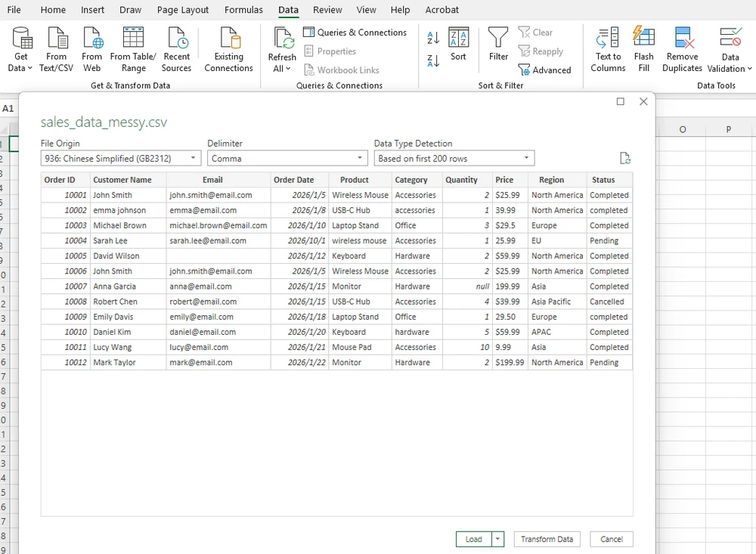Click the cell michael.brown@email.com
Viewport: 756px width, 554px height.
218,225
